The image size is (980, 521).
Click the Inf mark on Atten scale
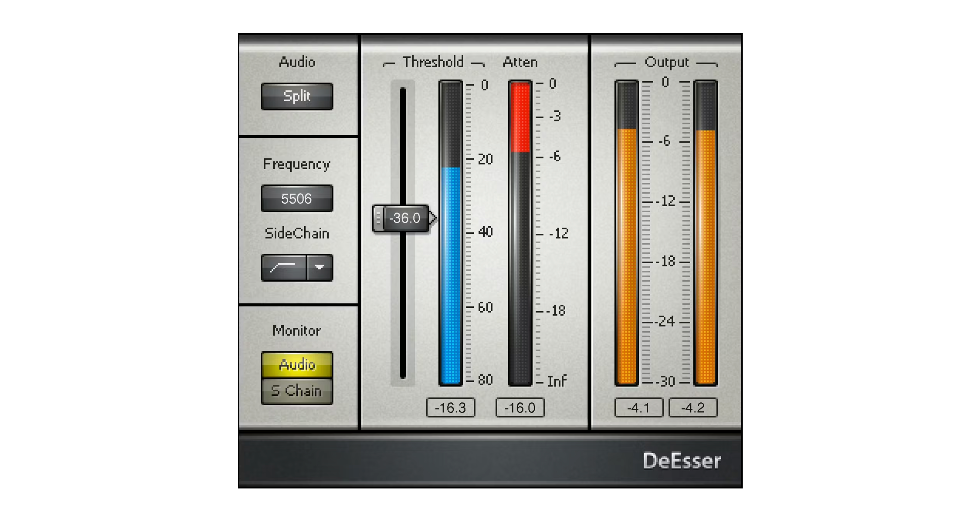click(557, 381)
